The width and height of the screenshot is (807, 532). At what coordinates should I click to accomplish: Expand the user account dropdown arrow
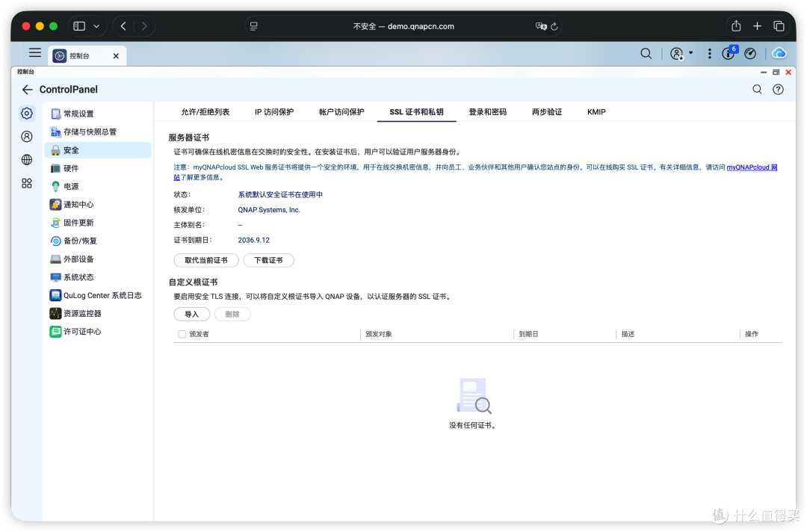[x=690, y=52]
